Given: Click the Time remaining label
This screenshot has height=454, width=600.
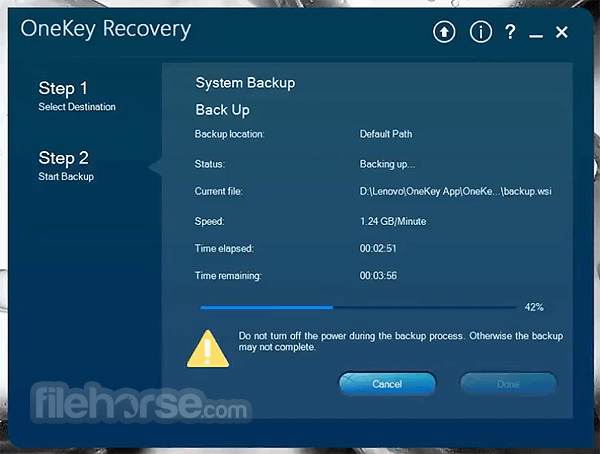Looking at the screenshot, I should 228,276.
